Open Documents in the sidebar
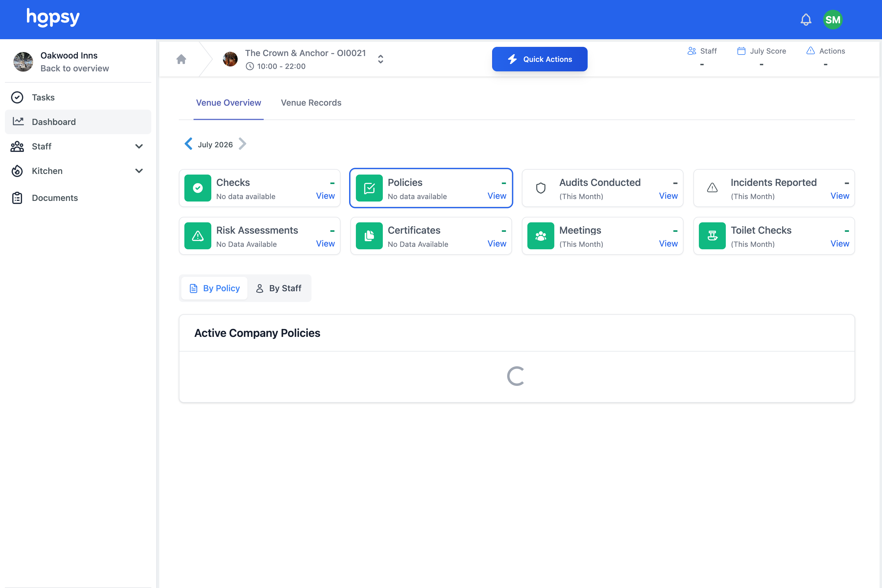Viewport: 882px width, 588px height. (x=78, y=198)
